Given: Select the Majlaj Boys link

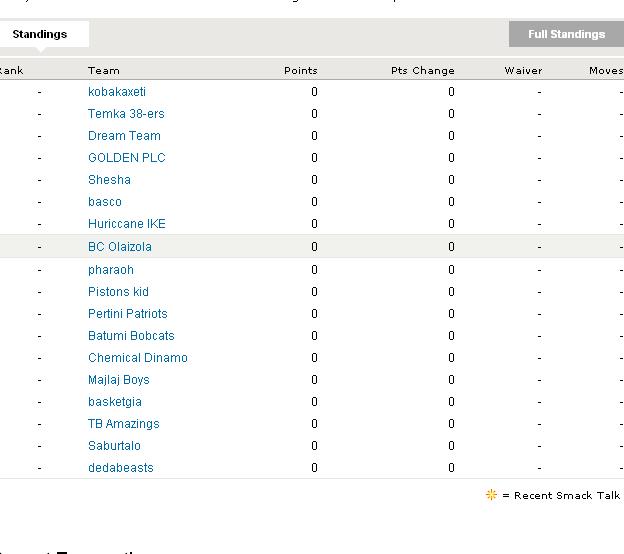Looking at the screenshot, I should click(x=119, y=380).
